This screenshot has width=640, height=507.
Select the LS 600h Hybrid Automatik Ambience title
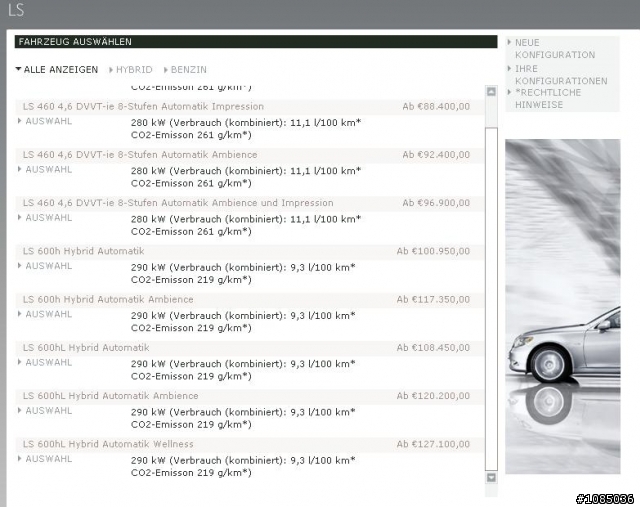(x=108, y=299)
